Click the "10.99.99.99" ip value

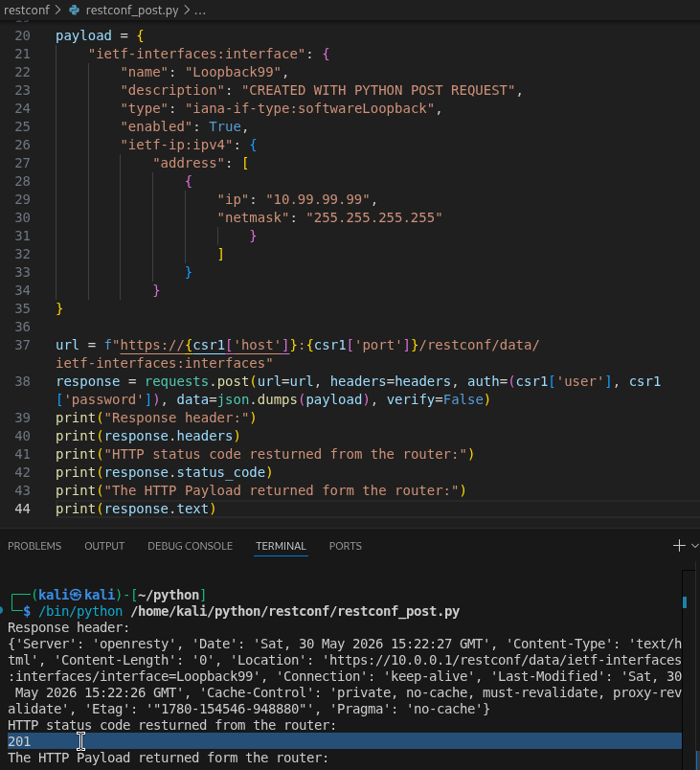318,199
